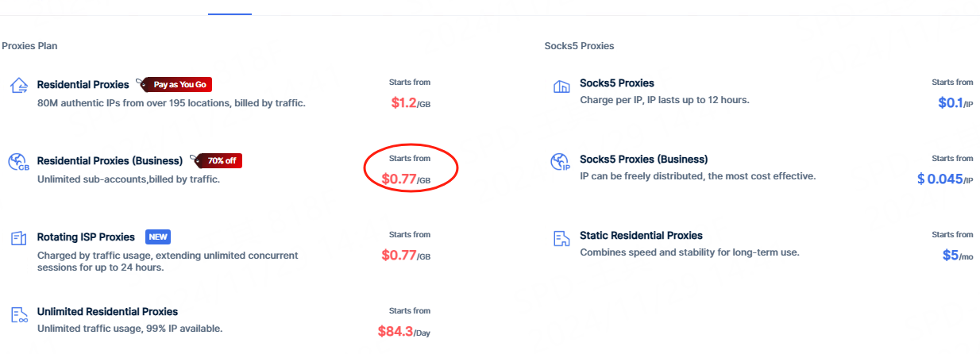This screenshot has width=980, height=354.
Task: Click the $84.3/Day unlimited price
Action: point(403,331)
